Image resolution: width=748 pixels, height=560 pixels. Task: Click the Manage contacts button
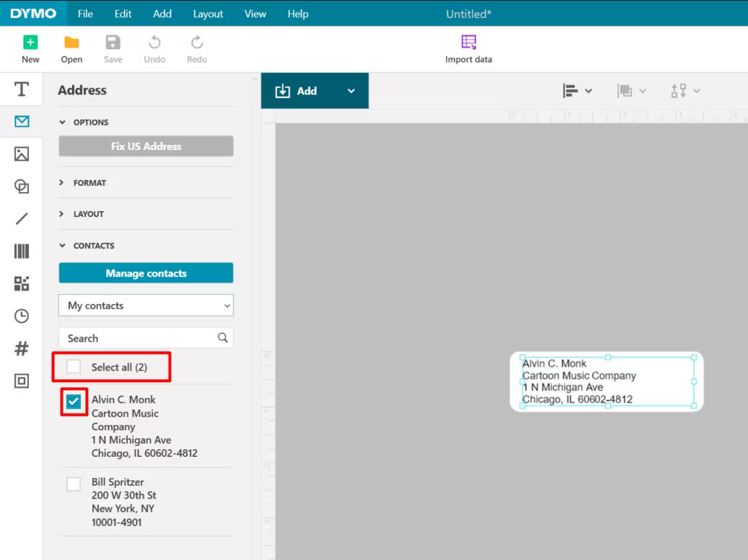[146, 272]
